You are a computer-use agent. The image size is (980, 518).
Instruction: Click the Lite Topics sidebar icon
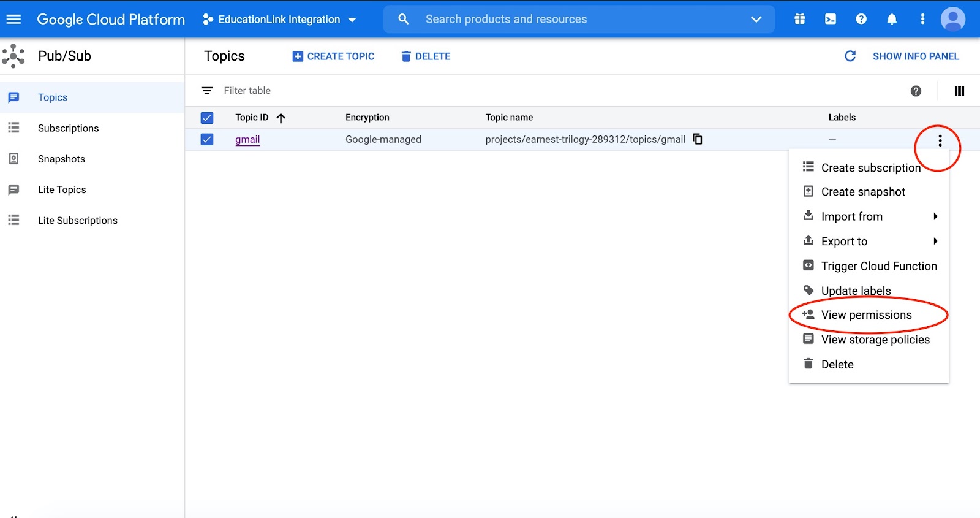[13, 190]
